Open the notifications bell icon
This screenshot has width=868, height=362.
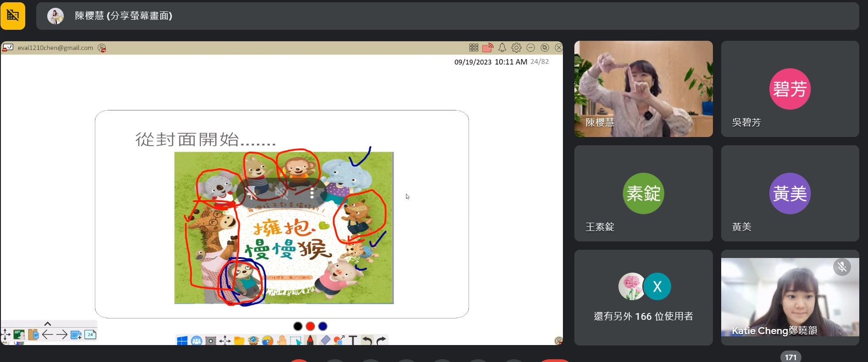point(502,48)
